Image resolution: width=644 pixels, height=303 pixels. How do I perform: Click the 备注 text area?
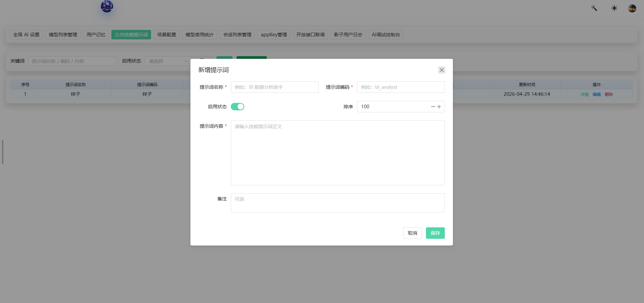coord(338,203)
